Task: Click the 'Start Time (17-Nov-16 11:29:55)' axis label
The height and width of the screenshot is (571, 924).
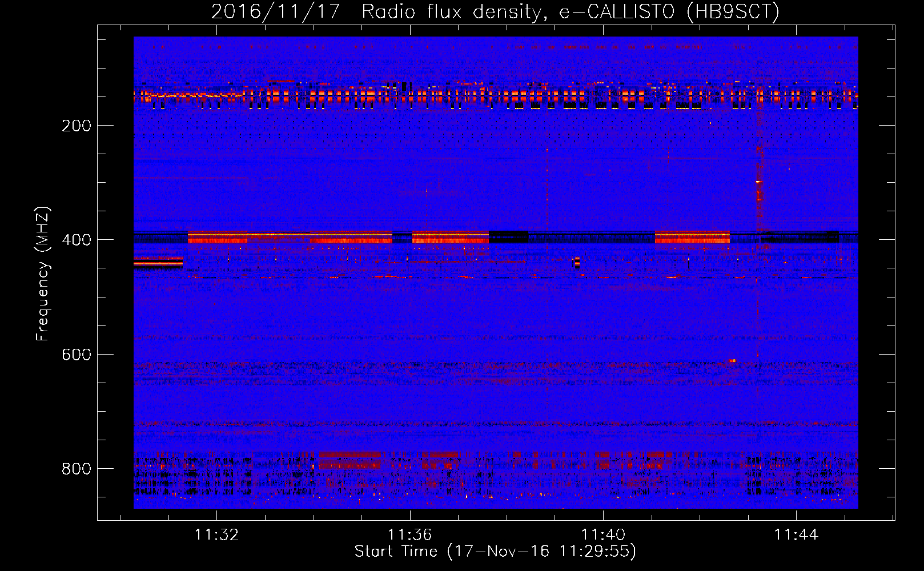Action: (x=495, y=552)
